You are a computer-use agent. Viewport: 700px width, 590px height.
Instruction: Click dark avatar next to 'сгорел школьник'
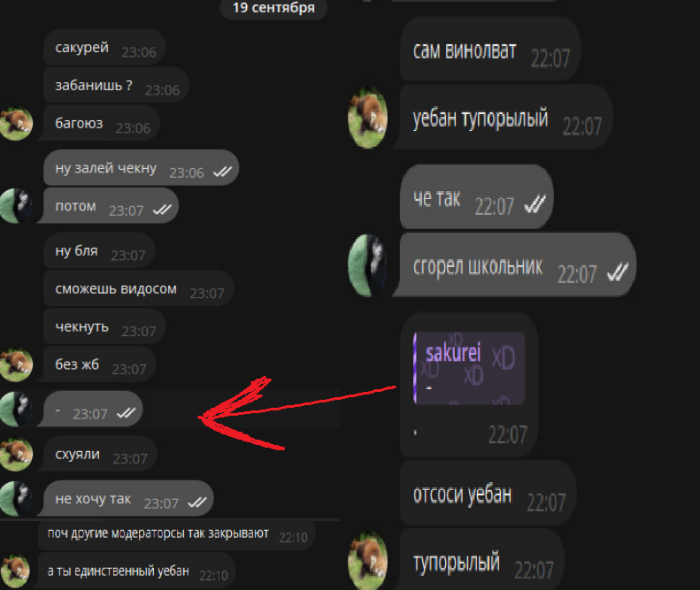pyautogui.click(x=367, y=265)
